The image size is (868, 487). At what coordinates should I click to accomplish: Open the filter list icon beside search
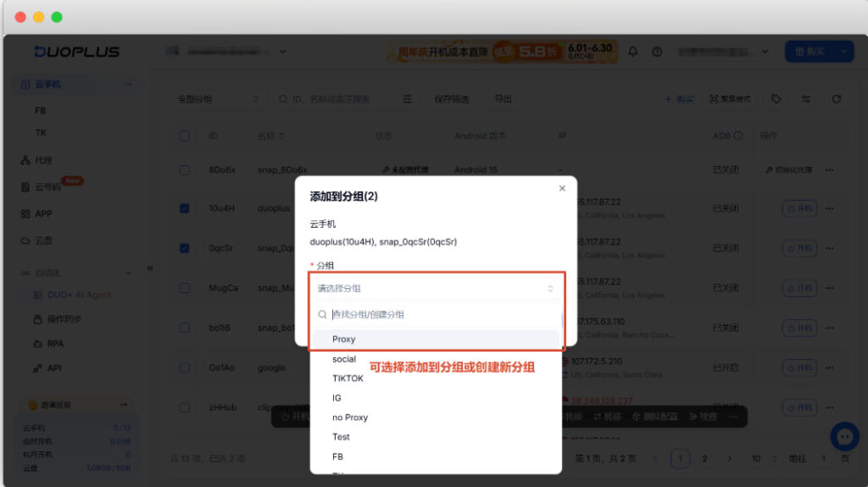(x=408, y=99)
